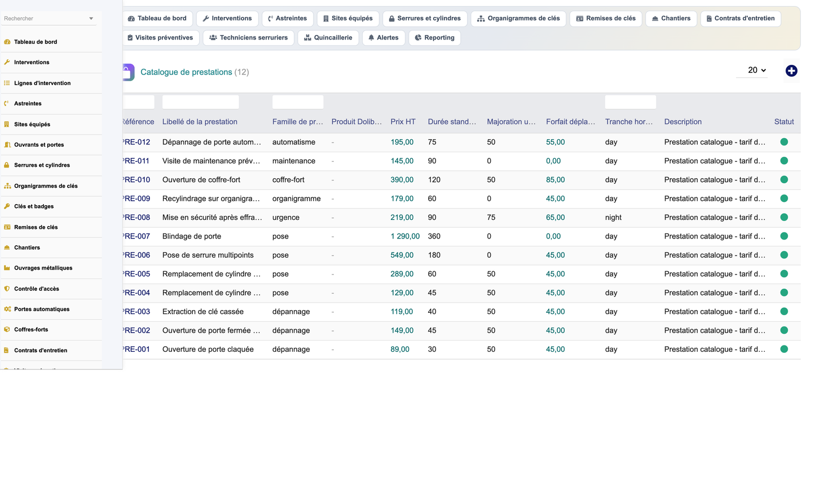815x504 pixels.
Task: Click the Serrures et cylindres lock icon in sidebar
Action: 7,165
